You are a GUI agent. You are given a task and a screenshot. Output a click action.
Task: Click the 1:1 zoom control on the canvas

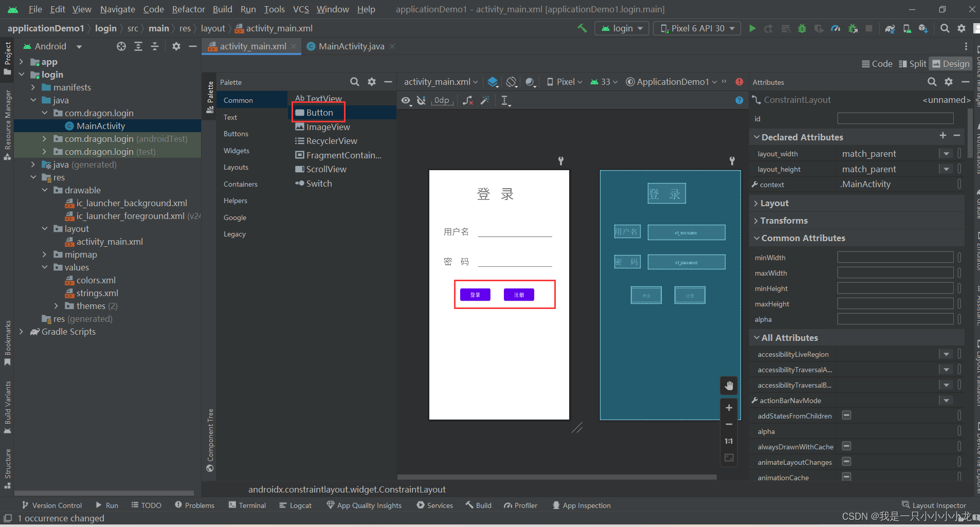click(729, 441)
